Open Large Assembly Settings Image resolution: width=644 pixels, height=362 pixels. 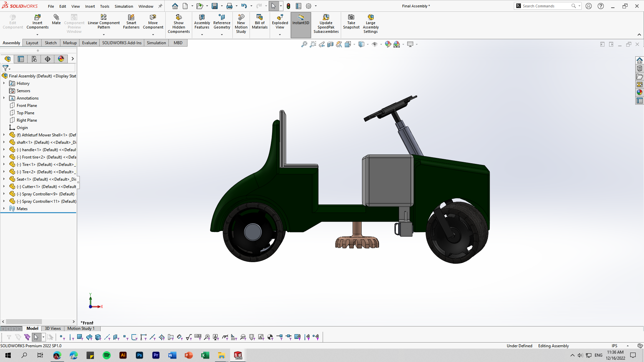pyautogui.click(x=371, y=23)
